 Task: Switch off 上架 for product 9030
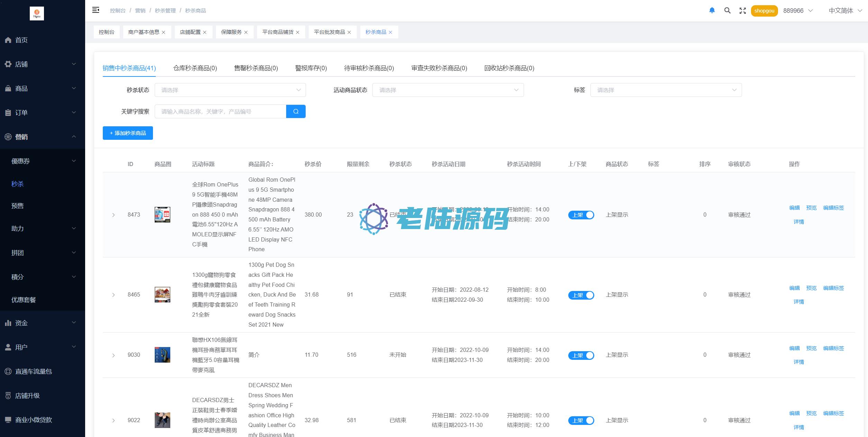click(x=581, y=355)
